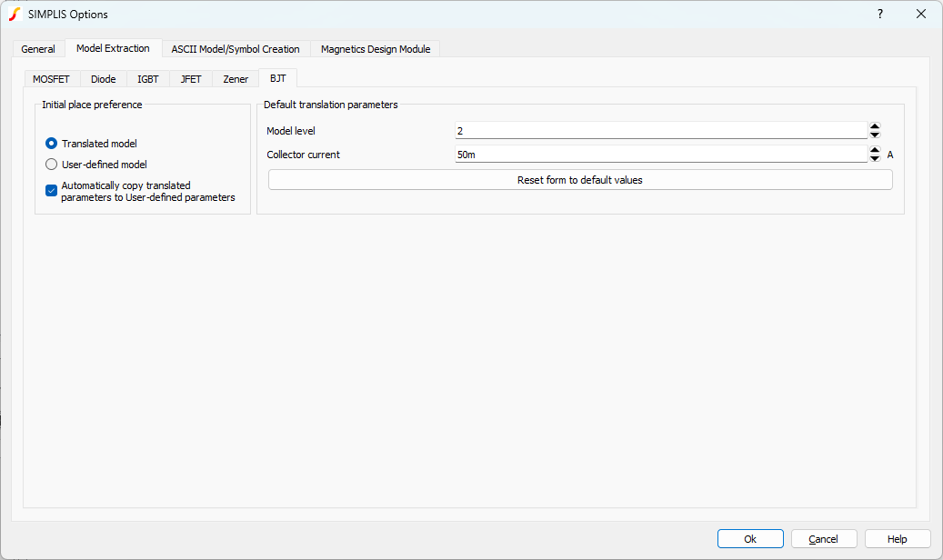The width and height of the screenshot is (943, 560).
Task: Switch to the MOSFET sub-tab
Action: pos(51,79)
